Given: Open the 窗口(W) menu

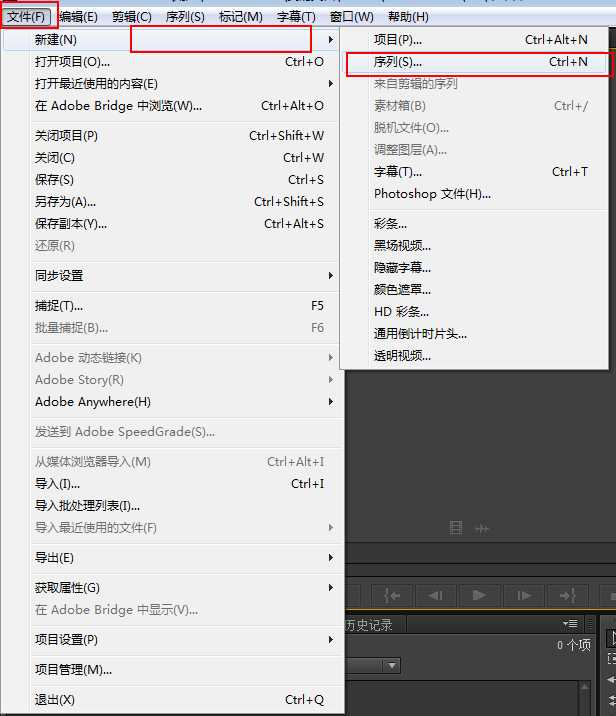Looking at the screenshot, I should [352, 17].
